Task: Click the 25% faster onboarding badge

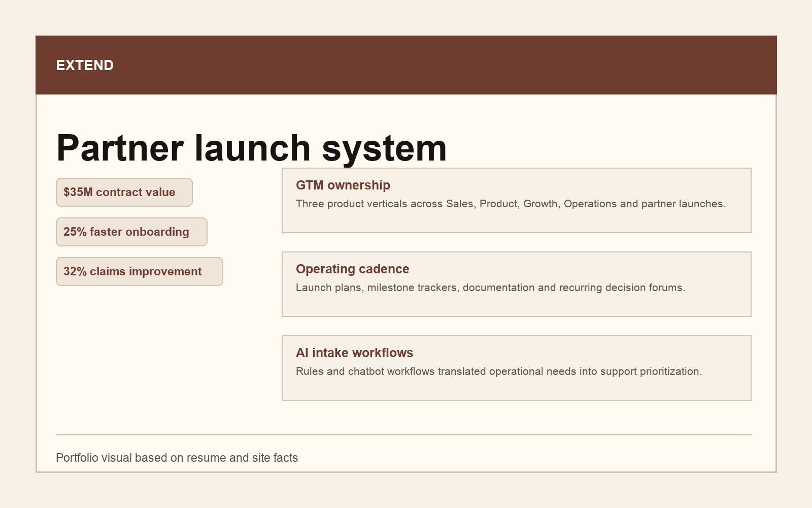Action: [131, 232]
